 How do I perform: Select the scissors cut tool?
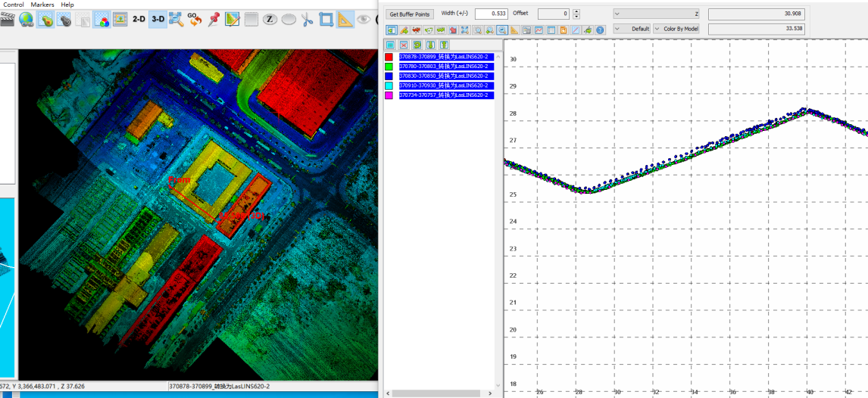(x=308, y=20)
